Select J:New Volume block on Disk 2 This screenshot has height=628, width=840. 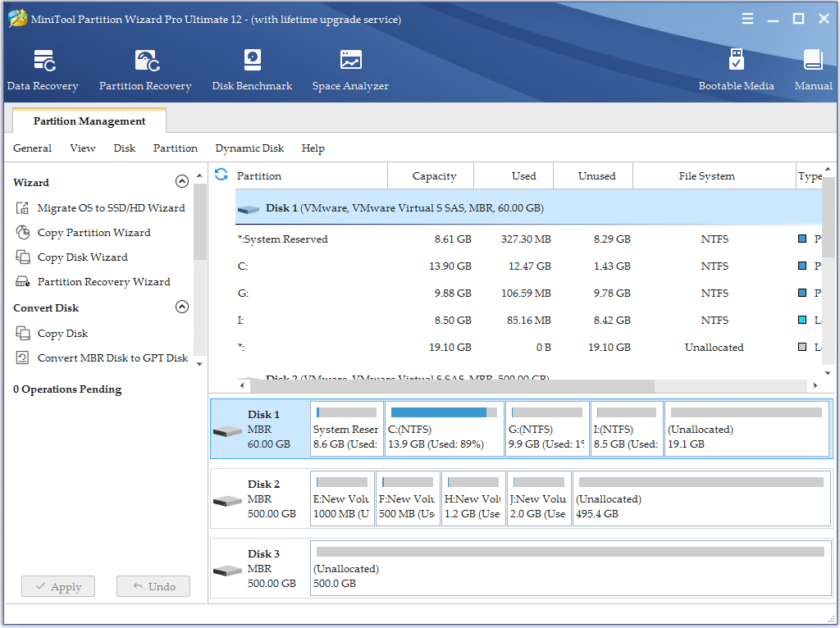pos(539,498)
